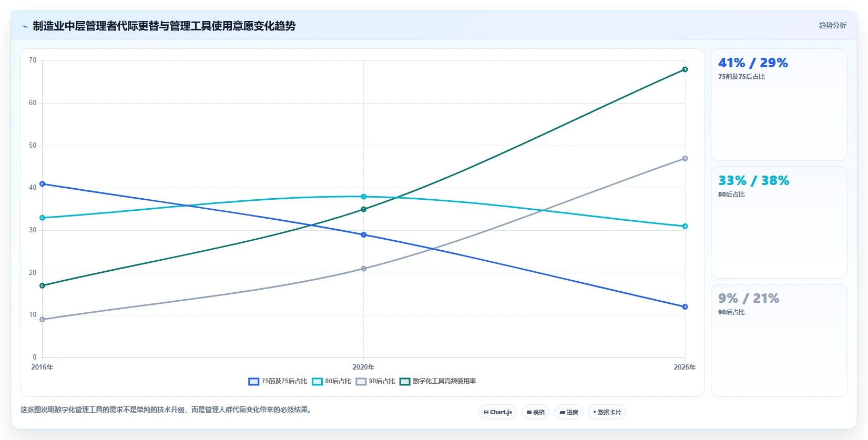Click the 80后占比 card subtitle
Viewport: 868px width, 440px height.
731,195
